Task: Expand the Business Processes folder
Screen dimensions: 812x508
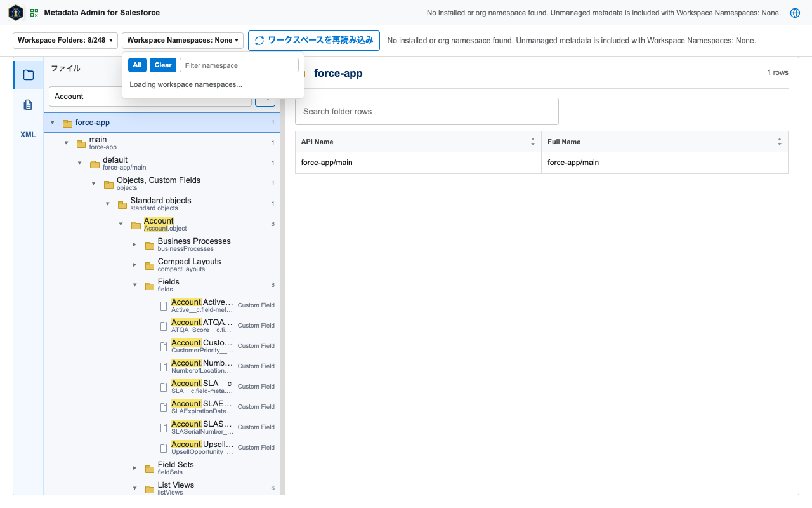Action: pos(134,245)
